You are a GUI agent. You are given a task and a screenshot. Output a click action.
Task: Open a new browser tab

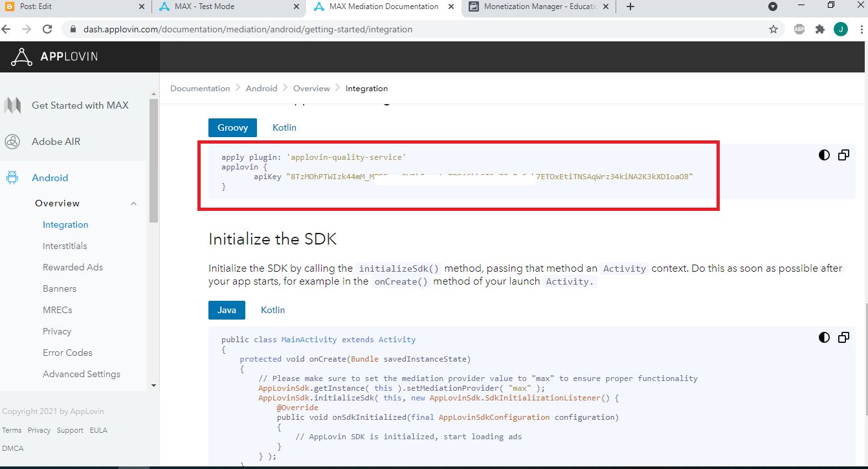click(630, 6)
